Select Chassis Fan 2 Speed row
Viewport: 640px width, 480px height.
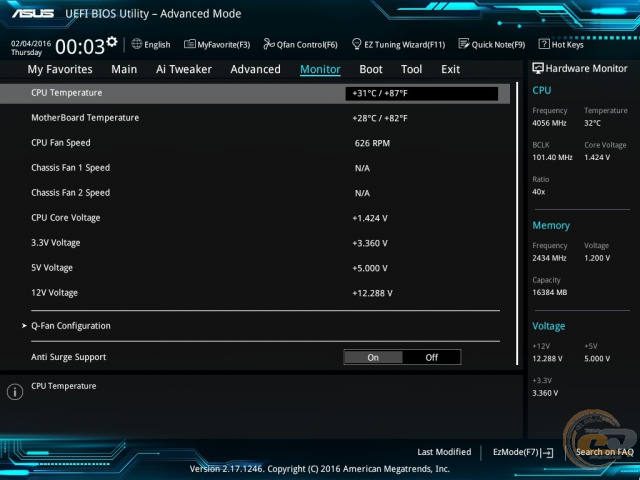click(255, 193)
